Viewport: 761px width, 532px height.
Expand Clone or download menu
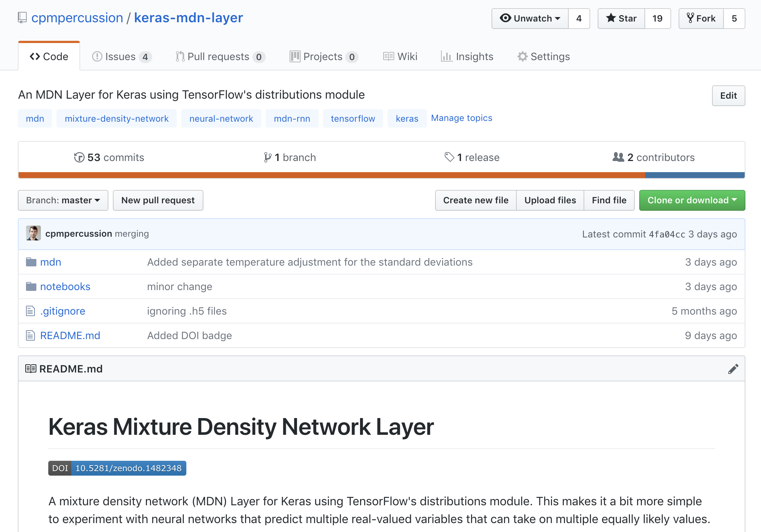click(x=692, y=200)
